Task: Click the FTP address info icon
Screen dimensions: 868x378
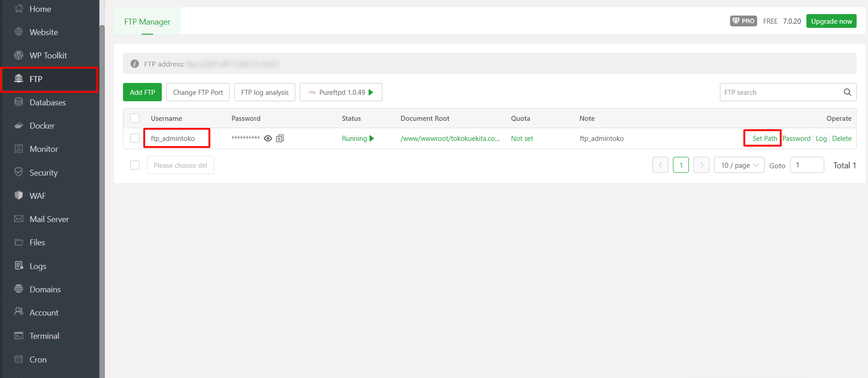Action: pyautogui.click(x=134, y=64)
